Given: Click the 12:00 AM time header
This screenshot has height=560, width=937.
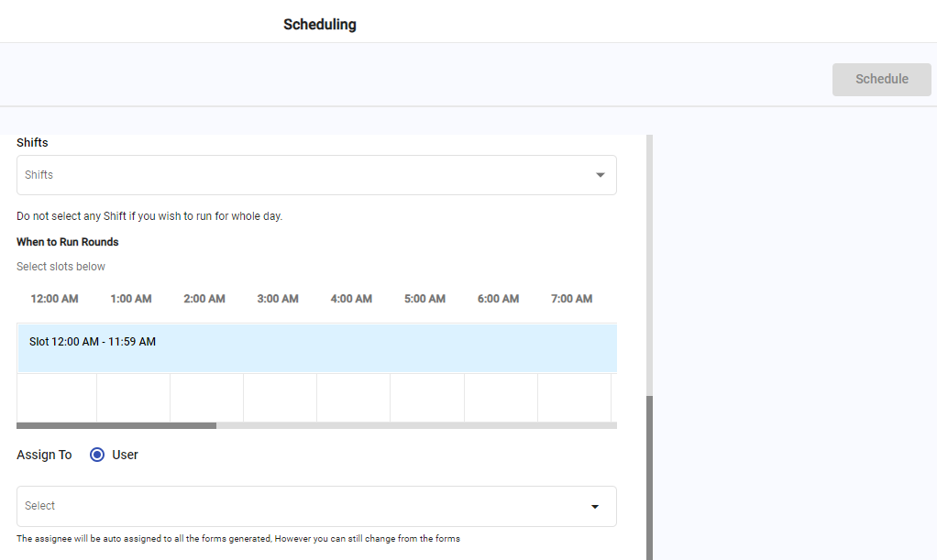Looking at the screenshot, I should 54,299.
